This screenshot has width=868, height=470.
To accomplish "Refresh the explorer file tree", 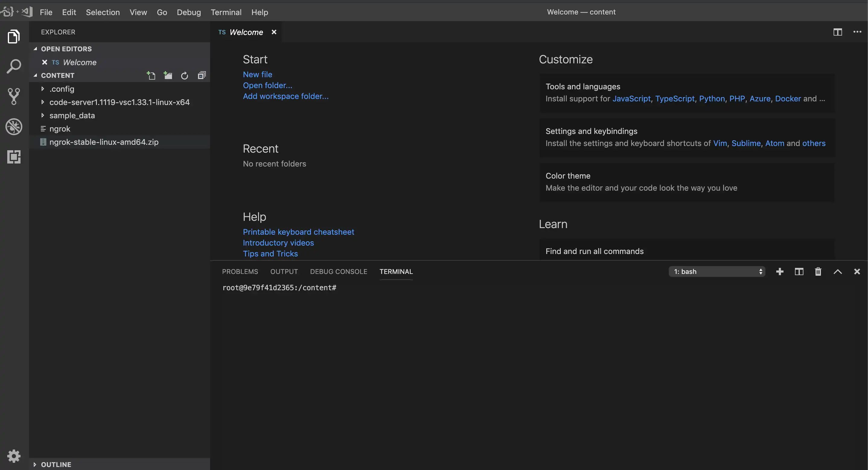I will click(184, 75).
